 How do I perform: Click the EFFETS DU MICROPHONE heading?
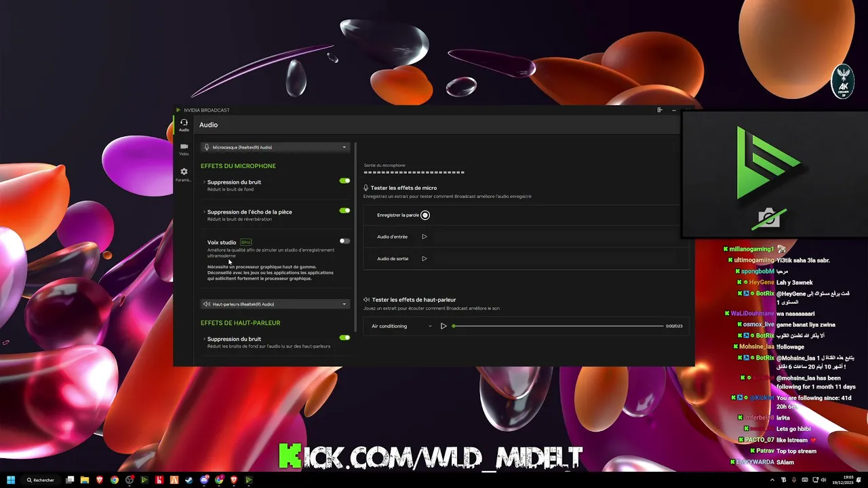pos(238,166)
